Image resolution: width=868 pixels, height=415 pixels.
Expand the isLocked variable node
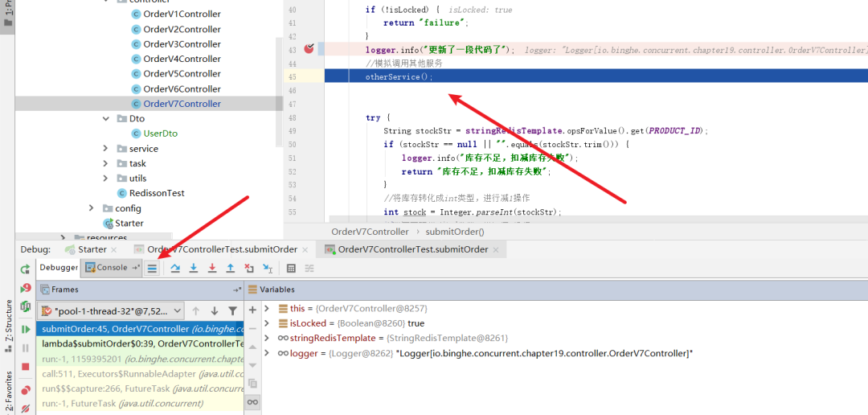click(x=267, y=323)
